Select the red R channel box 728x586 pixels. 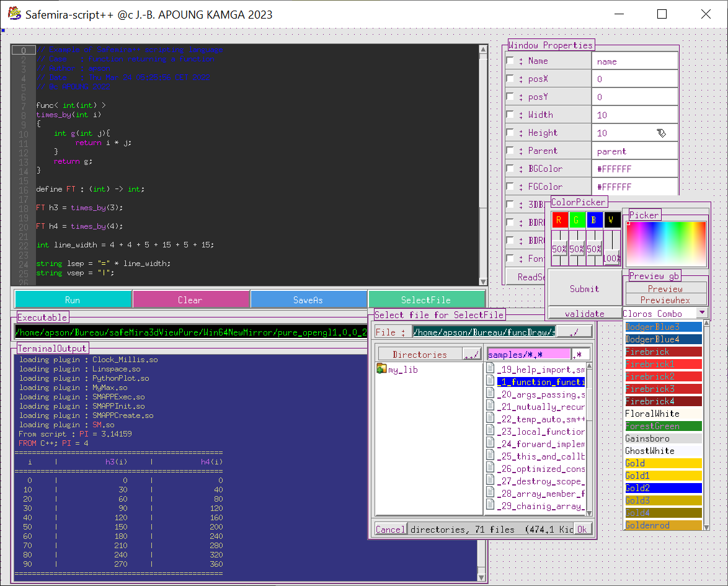coord(559,220)
